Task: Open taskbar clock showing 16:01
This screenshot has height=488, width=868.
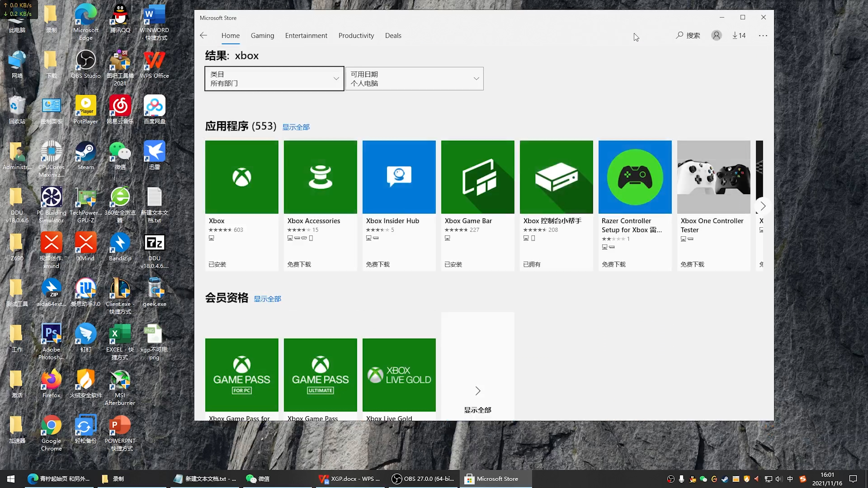Action: click(x=827, y=479)
